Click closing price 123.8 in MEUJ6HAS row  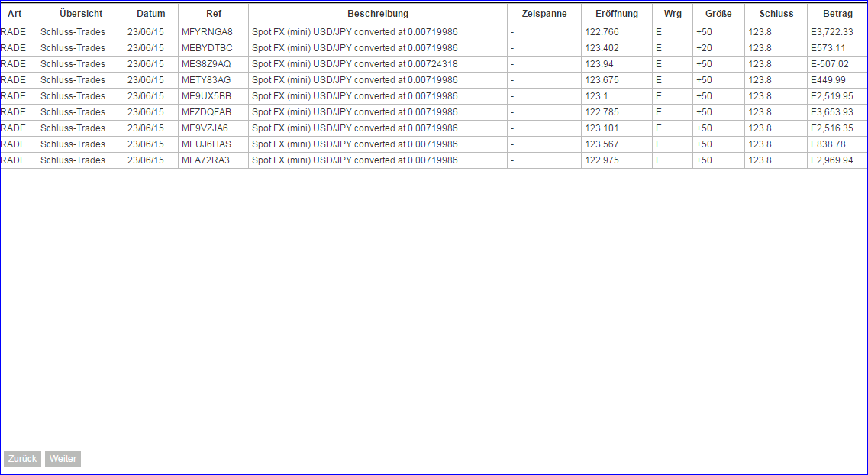coord(760,144)
